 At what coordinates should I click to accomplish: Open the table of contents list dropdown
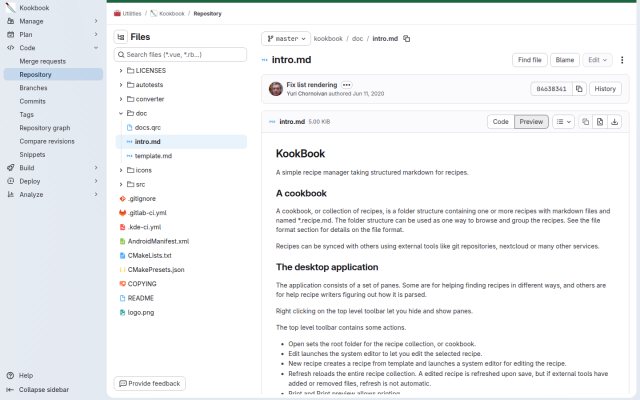(564, 122)
